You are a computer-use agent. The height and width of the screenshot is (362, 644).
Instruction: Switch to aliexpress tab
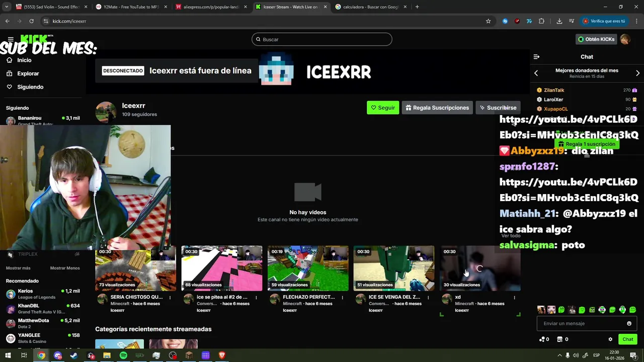(211, 7)
